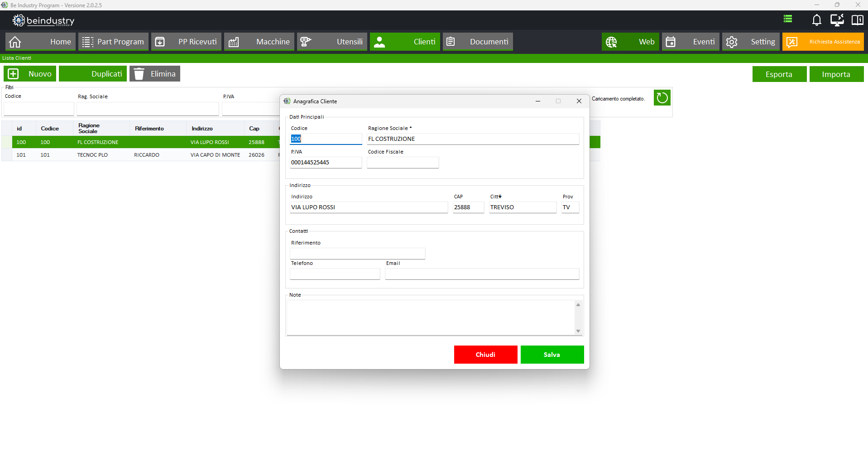Create a new client with Nuovo
Screen dimensions: 868x466
pos(30,74)
